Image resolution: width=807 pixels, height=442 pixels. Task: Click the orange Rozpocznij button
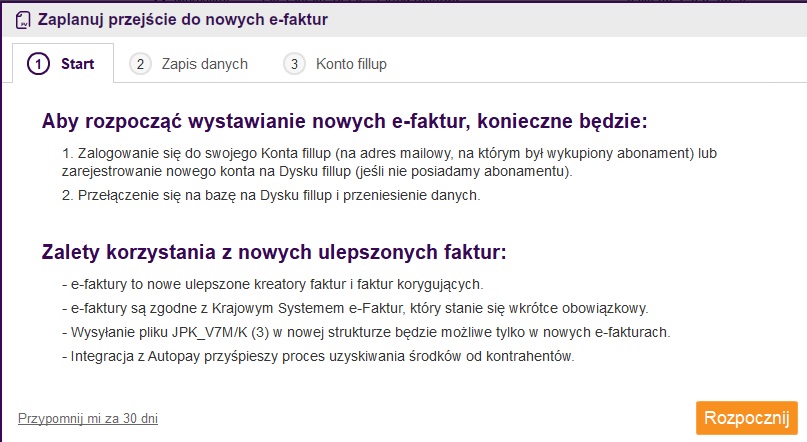click(747, 418)
